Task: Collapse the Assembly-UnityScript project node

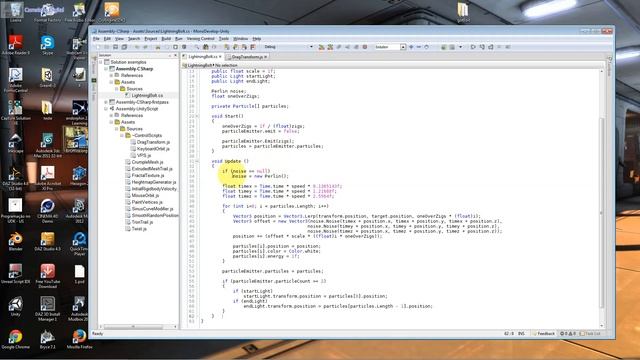Action: point(106,109)
